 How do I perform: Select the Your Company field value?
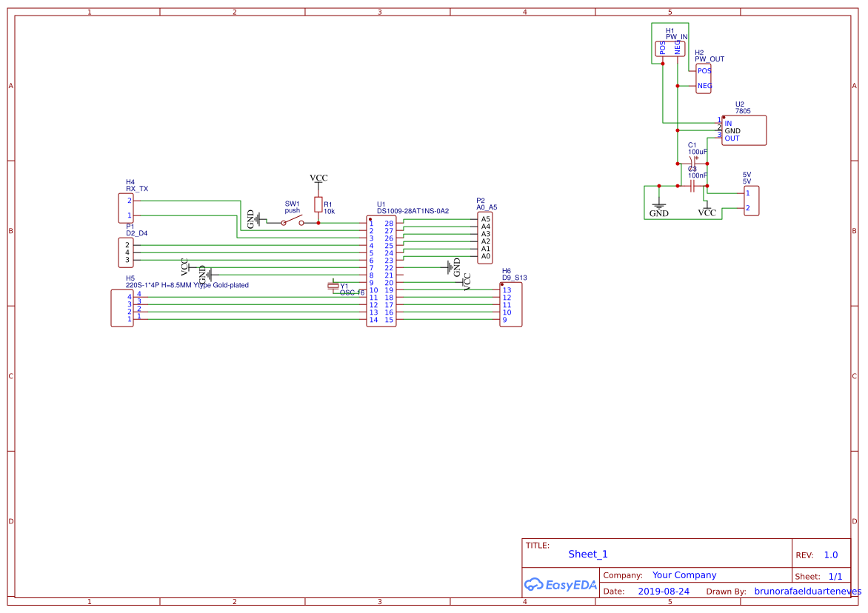click(675, 575)
